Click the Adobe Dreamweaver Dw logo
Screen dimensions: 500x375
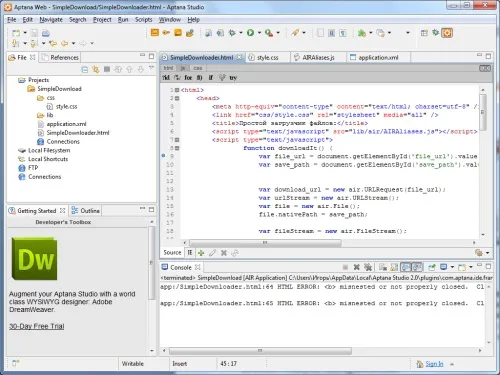tap(35, 259)
